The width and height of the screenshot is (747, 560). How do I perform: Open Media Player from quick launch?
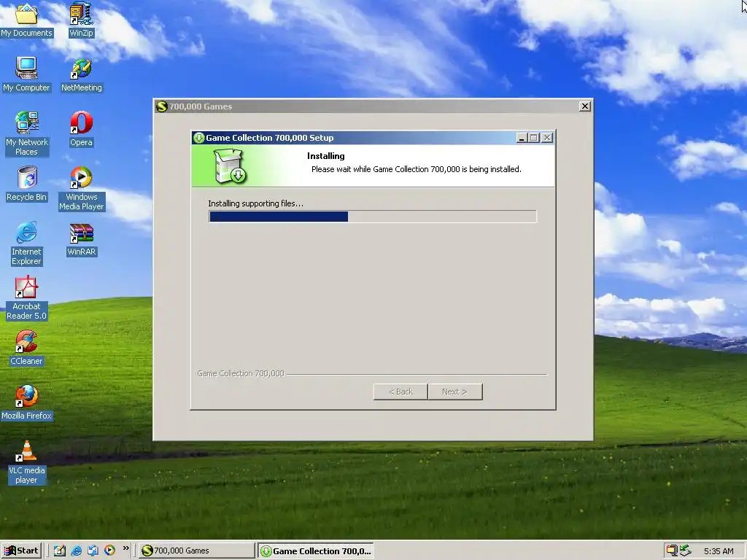click(x=109, y=551)
